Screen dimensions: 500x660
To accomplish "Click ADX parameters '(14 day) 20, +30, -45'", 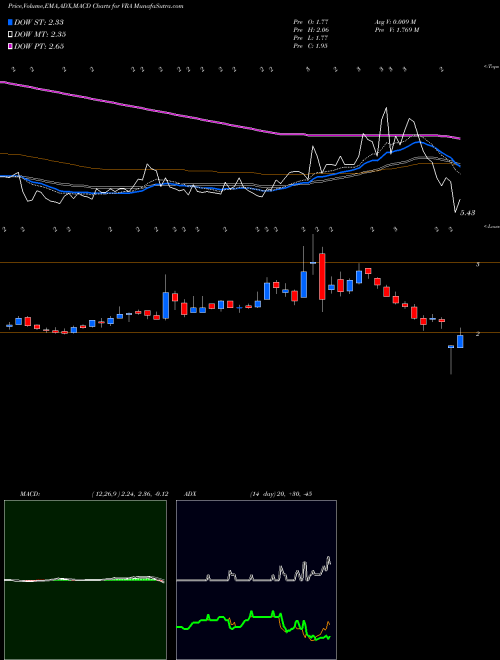I will click(280, 494).
